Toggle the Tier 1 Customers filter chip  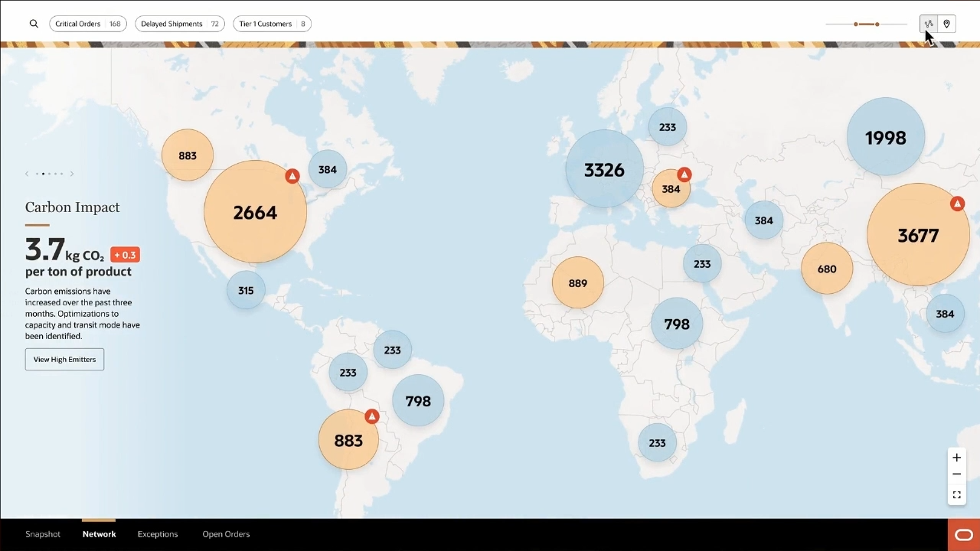[272, 24]
